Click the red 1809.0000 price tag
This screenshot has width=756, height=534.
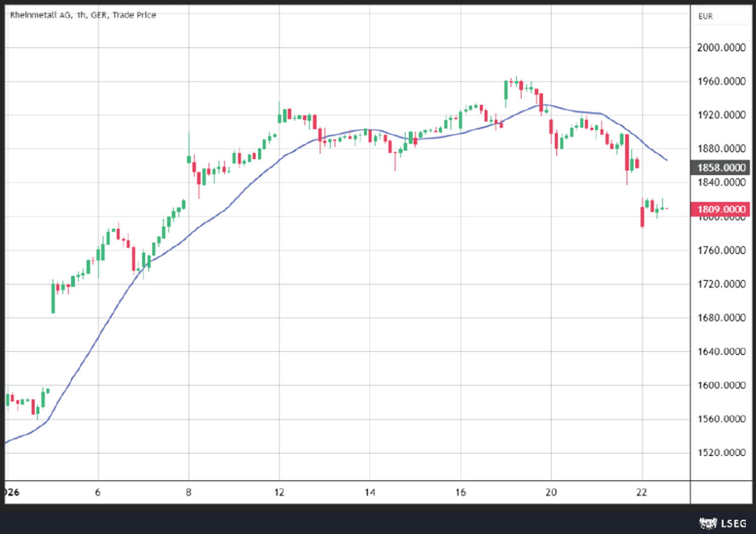[721, 209]
